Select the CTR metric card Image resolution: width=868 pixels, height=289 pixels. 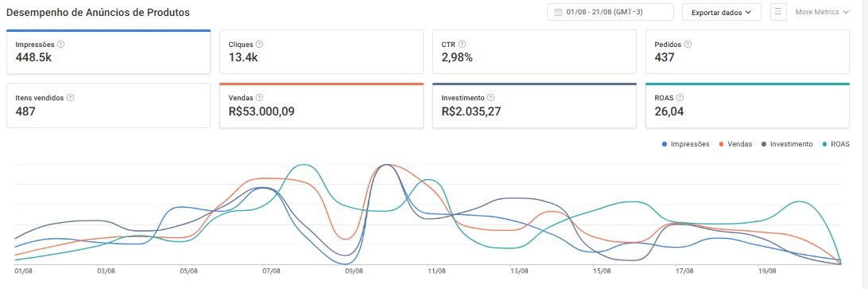[x=534, y=52]
